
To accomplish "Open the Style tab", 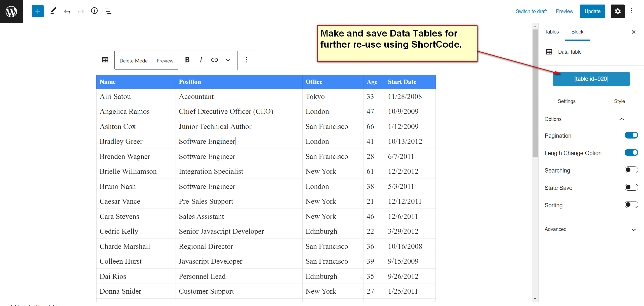I will click(x=619, y=101).
